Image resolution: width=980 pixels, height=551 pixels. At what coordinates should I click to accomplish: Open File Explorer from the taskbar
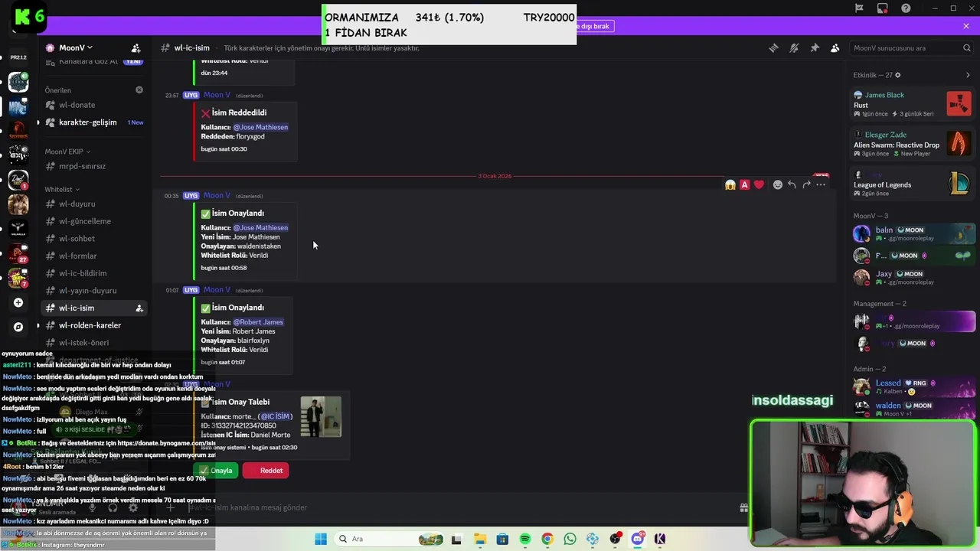pyautogui.click(x=479, y=539)
